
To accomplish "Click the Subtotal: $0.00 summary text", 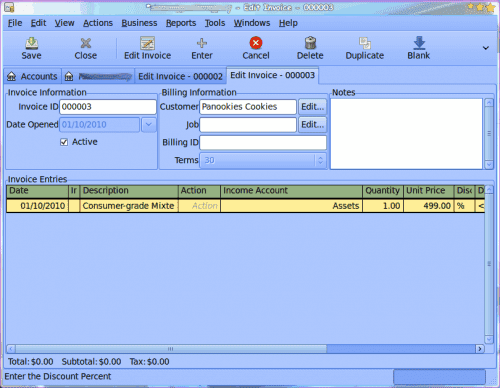I will [x=91, y=362].
